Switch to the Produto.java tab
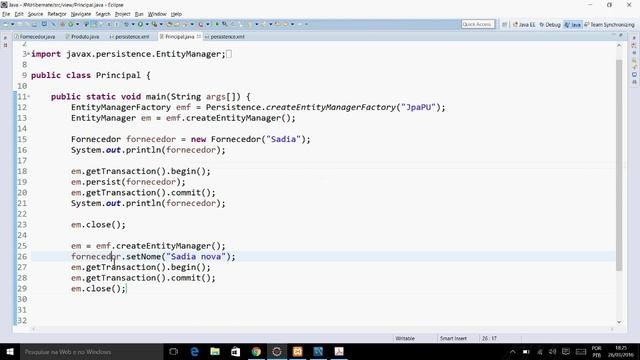The image size is (640, 360). [x=82, y=37]
